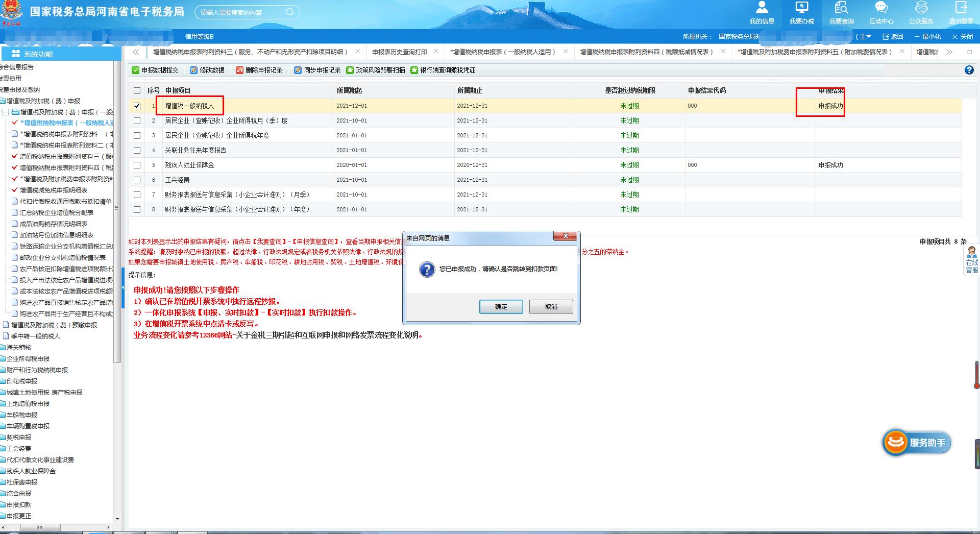This screenshot has width=980, height=534.
Task: Click 同步申报记录 toolbar button
Action: pyautogui.click(x=317, y=70)
